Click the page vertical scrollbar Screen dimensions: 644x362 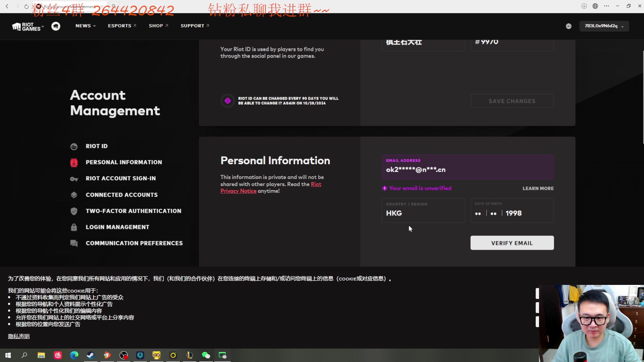[x=643, y=97]
